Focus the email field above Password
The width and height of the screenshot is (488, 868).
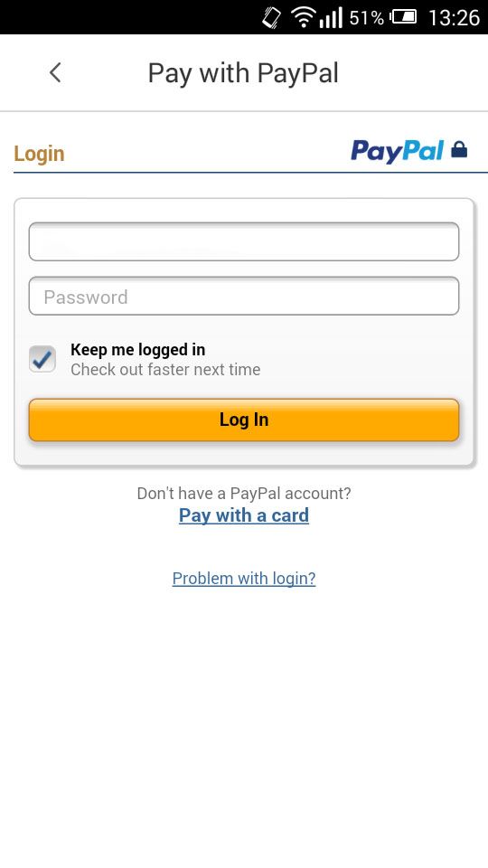click(x=244, y=241)
